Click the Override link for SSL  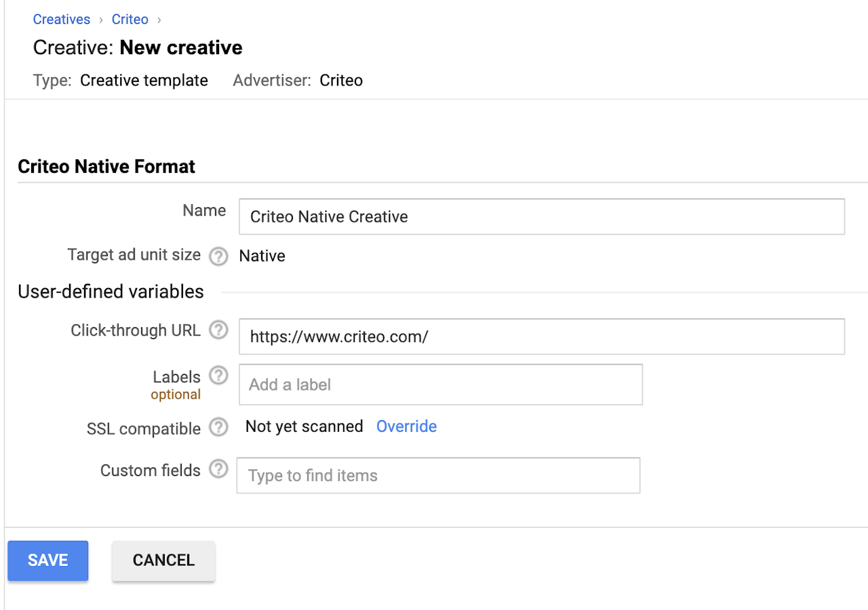406,426
